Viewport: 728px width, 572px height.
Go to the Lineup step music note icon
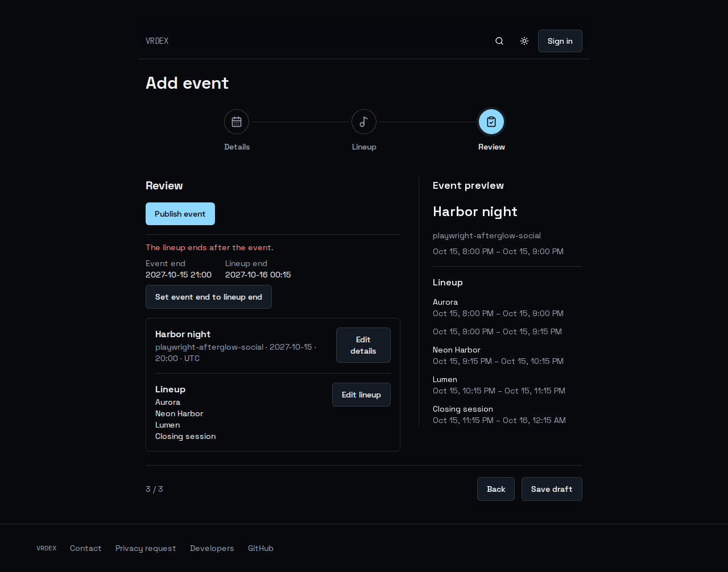coord(364,122)
